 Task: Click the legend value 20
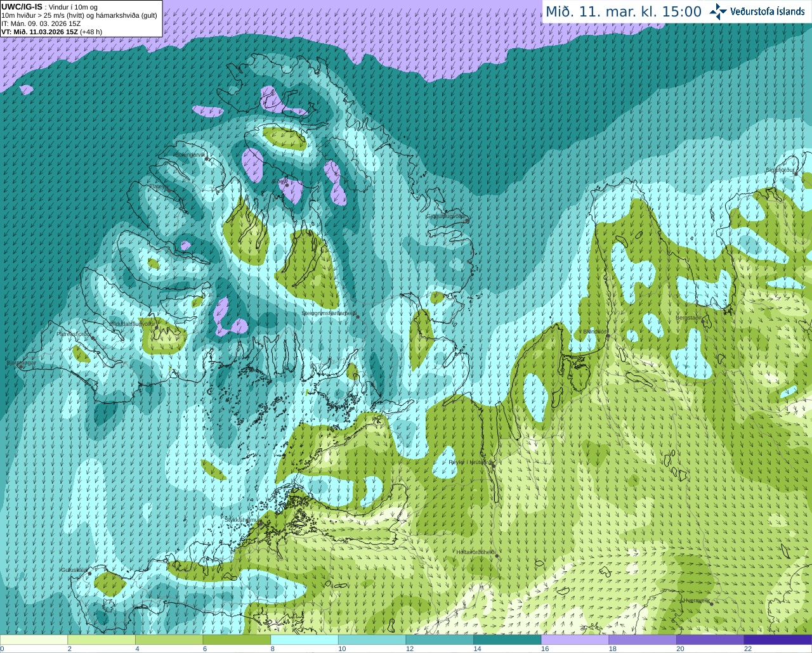[680, 649]
